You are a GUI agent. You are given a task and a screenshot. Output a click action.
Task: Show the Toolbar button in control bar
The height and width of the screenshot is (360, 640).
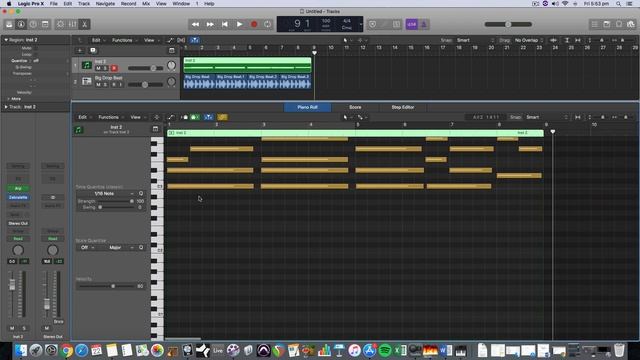point(45,24)
